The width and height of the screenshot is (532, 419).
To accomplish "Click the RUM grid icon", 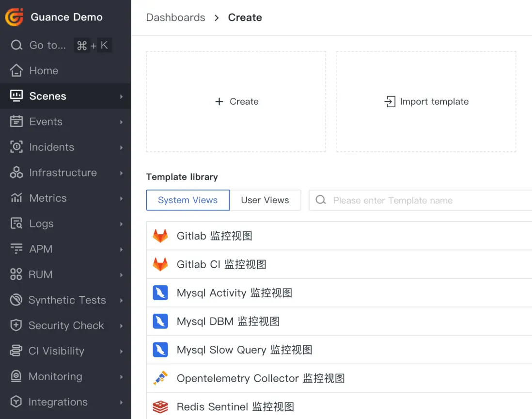I will (16, 274).
